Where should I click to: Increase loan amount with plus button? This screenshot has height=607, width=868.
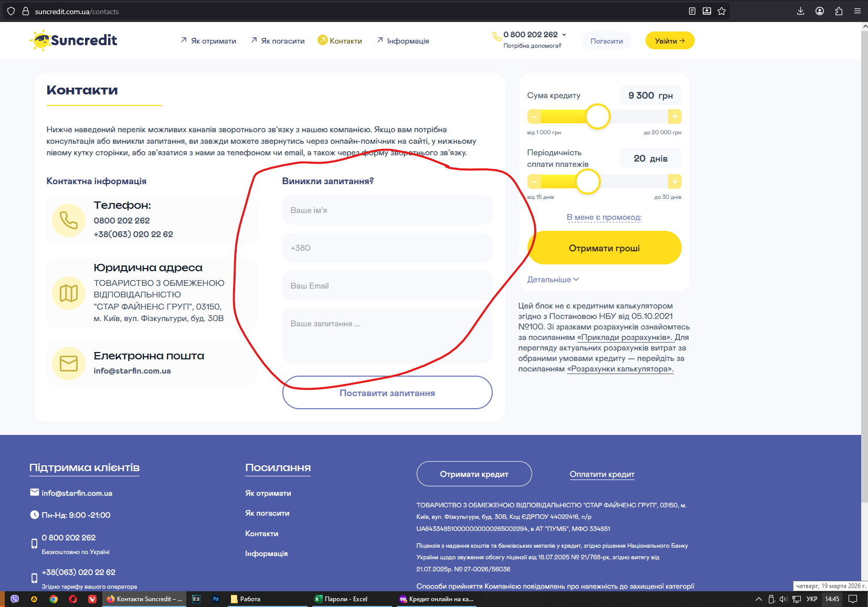pos(675,116)
